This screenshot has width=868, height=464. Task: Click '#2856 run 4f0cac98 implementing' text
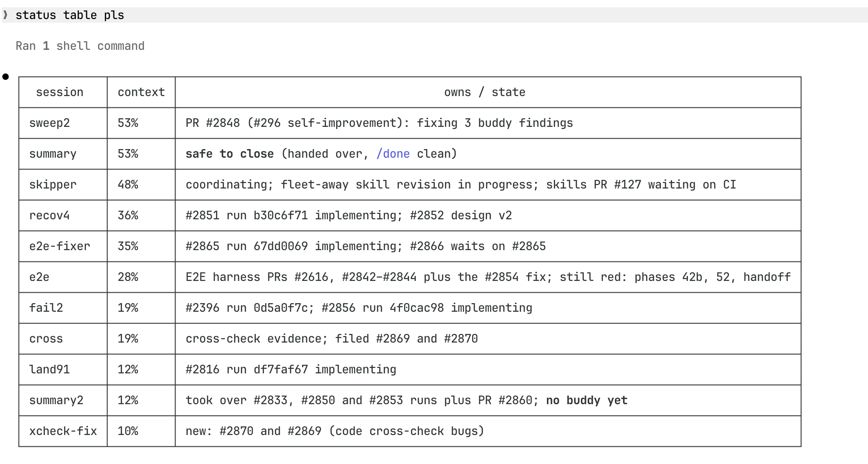[x=427, y=308]
